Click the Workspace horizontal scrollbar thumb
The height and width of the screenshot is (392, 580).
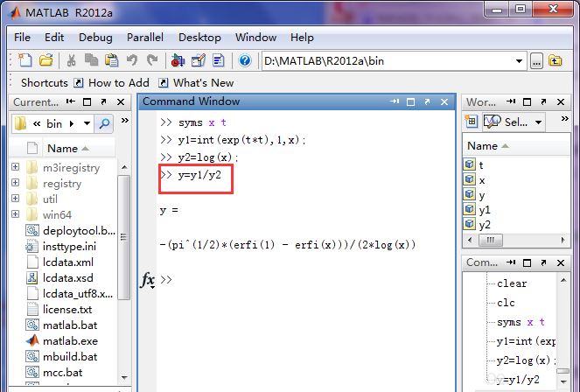coord(491,241)
